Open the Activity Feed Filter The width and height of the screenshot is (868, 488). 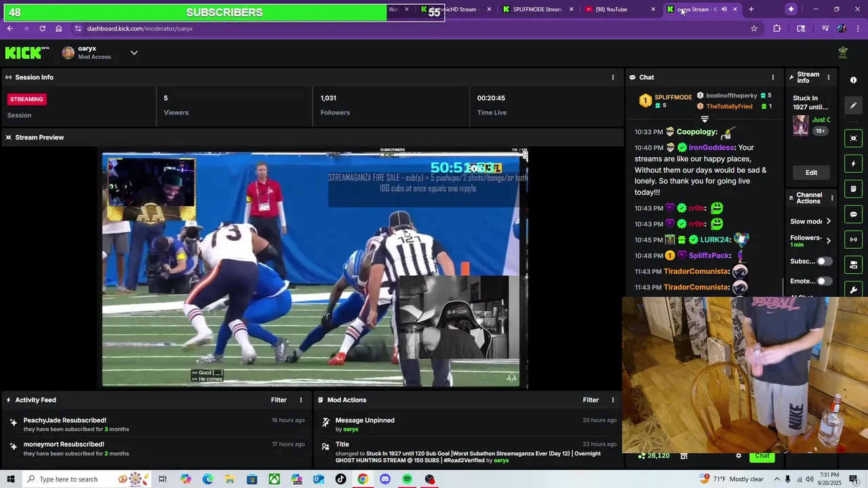point(279,400)
